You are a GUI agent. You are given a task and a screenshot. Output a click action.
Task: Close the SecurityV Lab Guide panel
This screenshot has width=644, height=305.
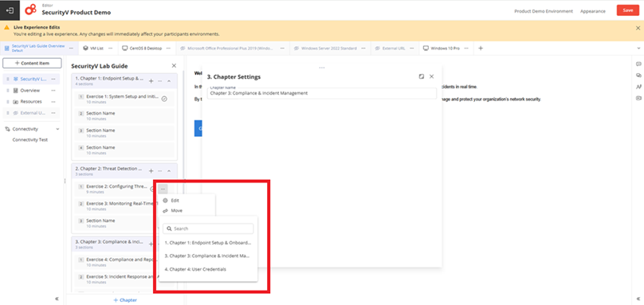[174, 65]
